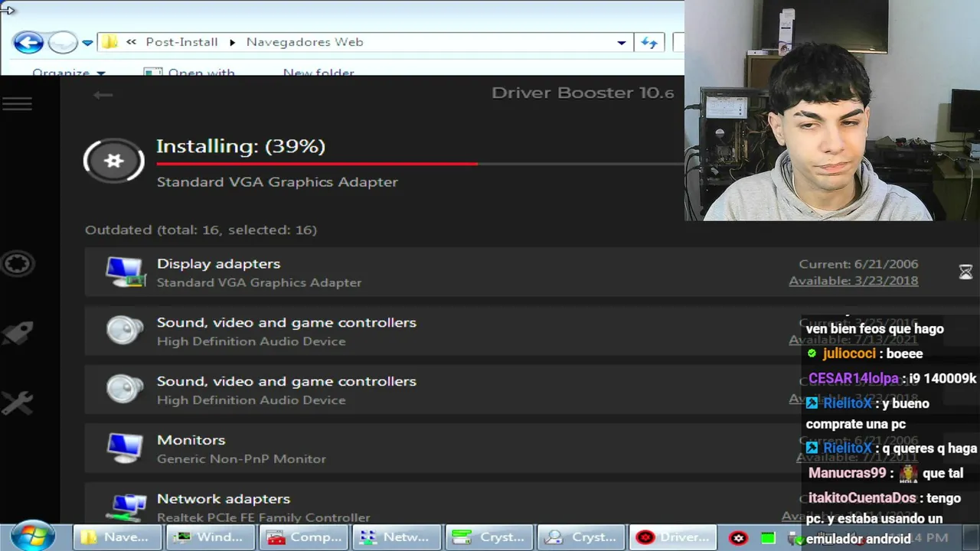Switch to Netw... taskbar window
This screenshot has width=980, height=551.
397,537
